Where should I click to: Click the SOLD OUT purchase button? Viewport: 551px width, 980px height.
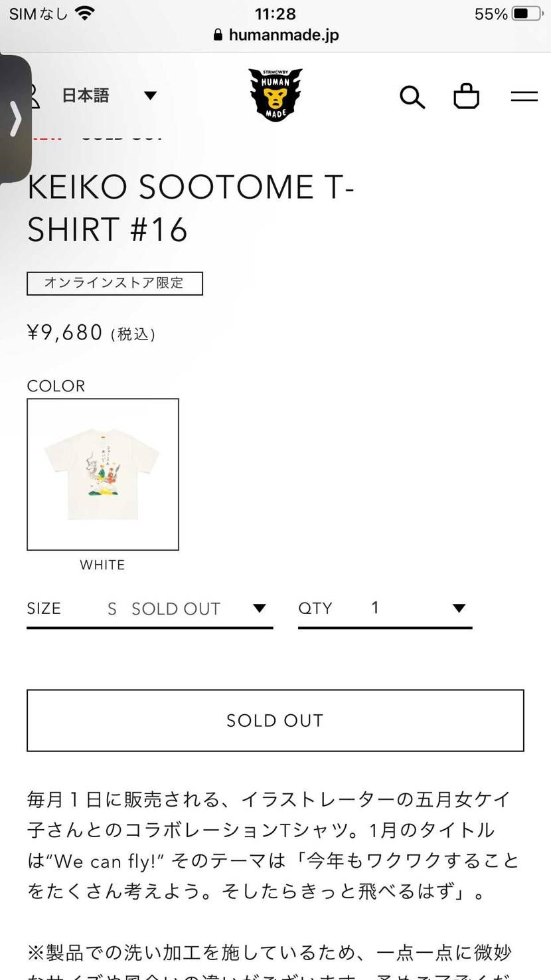275,720
